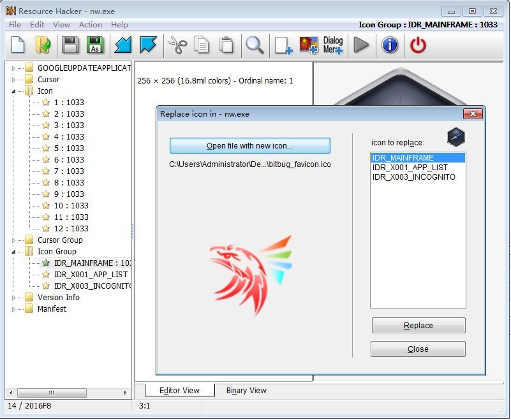Click the red power Exit icon
This screenshot has width=511, height=420.
pyautogui.click(x=418, y=45)
